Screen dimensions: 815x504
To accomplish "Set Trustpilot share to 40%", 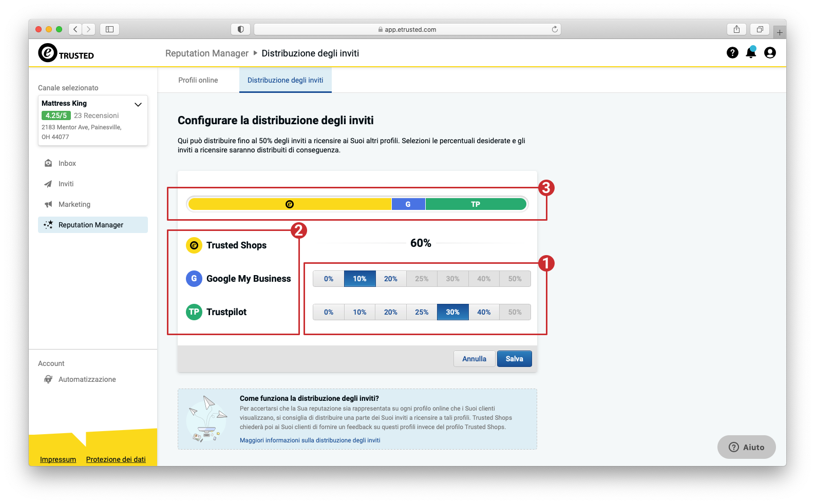I will click(484, 312).
